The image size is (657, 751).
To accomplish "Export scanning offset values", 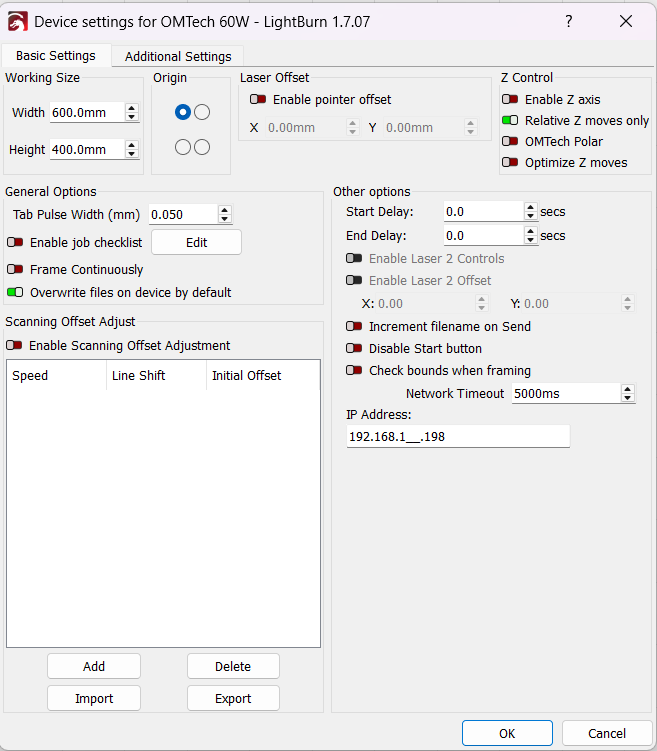I will click(x=233, y=698).
